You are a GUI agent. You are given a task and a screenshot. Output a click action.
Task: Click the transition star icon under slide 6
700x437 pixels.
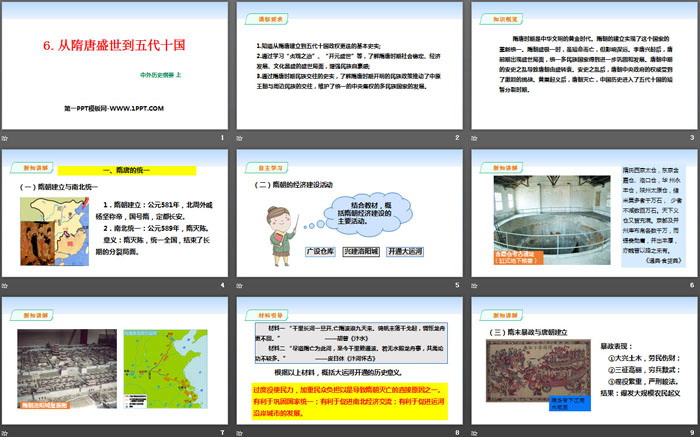click(474, 286)
